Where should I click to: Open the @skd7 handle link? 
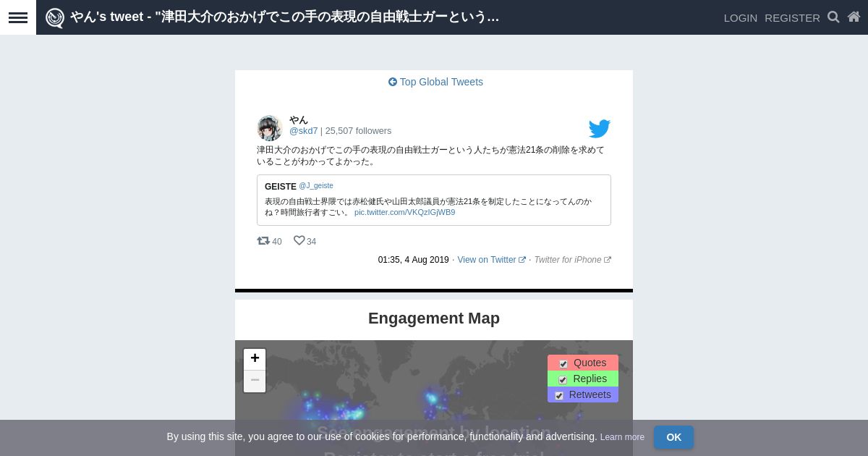coord(304,131)
